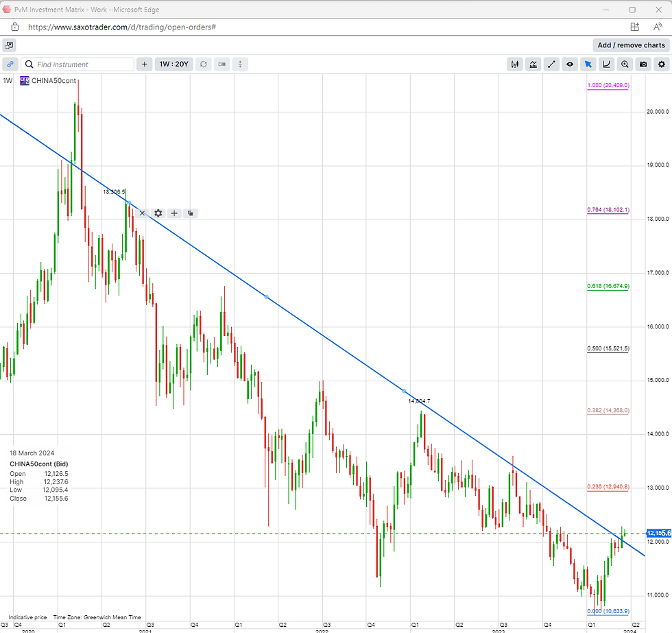Click the zoom magnifier tool in toolbar
672x633 pixels.
[x=625, y=64]
